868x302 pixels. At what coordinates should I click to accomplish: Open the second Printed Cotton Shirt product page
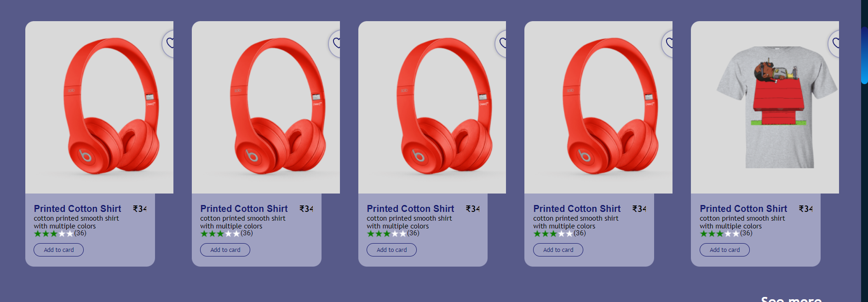pos(243,209)
